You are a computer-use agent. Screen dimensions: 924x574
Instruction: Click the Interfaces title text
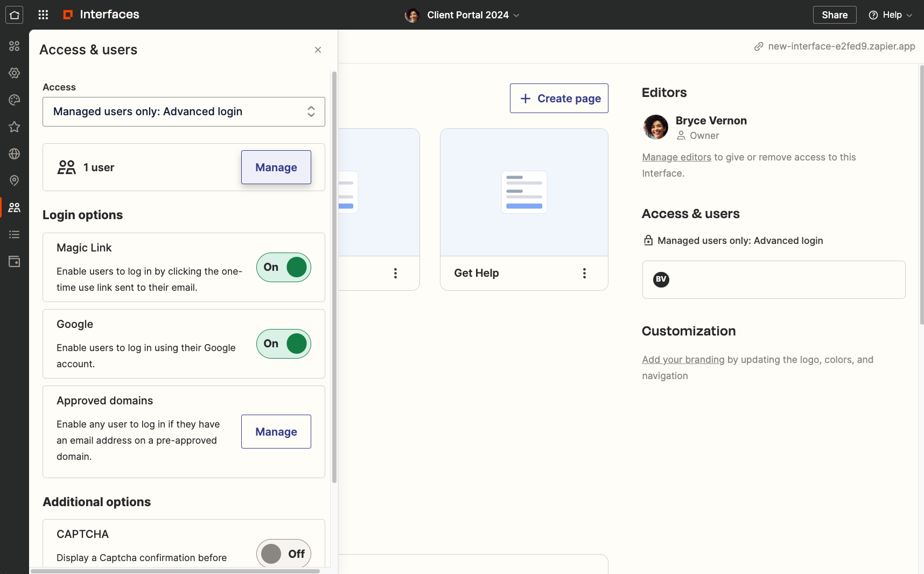click(109, 15)
